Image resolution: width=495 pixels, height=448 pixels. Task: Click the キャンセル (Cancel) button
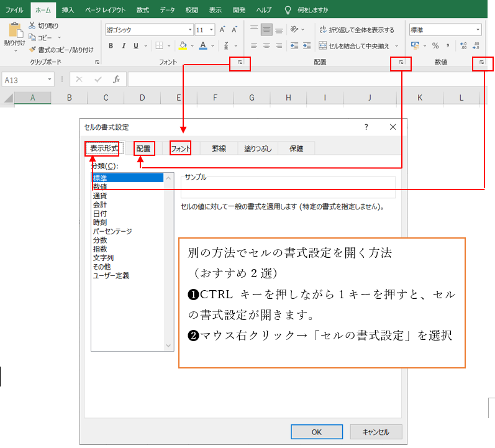pos(375,432)
